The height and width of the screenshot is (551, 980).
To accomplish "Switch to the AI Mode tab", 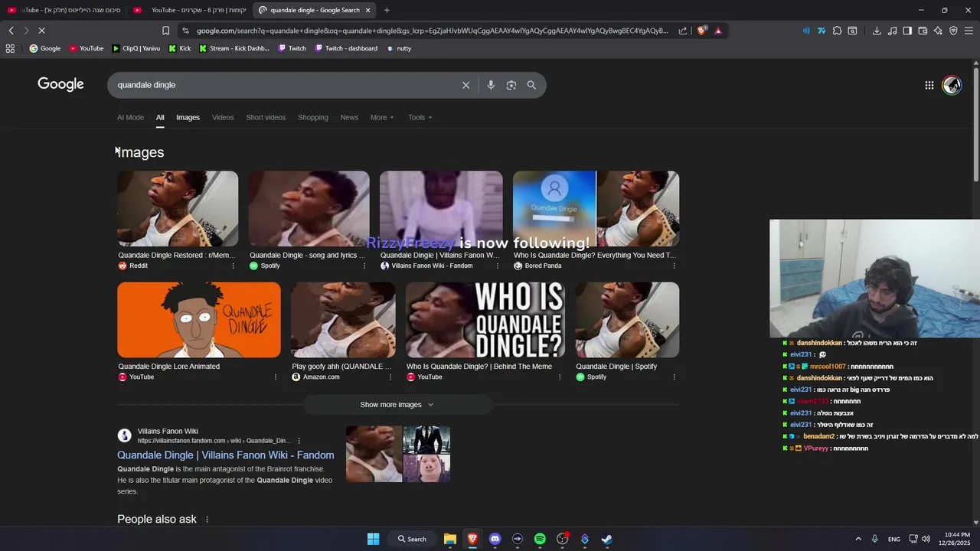I will click(x=130, y=117).
